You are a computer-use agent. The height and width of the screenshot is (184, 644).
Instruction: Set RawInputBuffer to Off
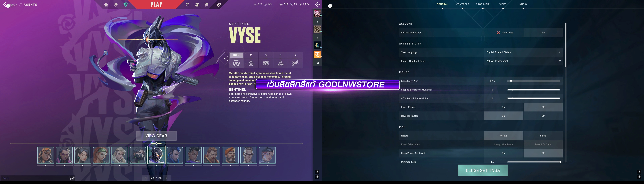[x=543, y=116]
